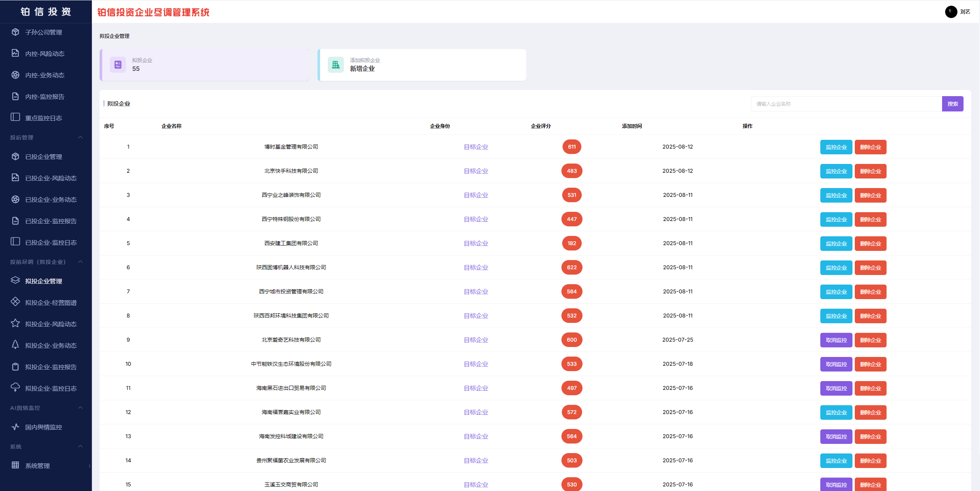Expand the 系统管理 submenu arrow
Viewport: 980px width, 491px height.
(x=89, y=466)
